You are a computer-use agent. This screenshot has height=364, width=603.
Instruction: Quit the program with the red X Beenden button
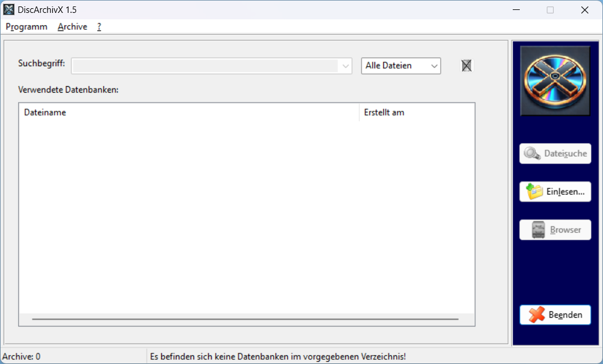tap(555, 315)
